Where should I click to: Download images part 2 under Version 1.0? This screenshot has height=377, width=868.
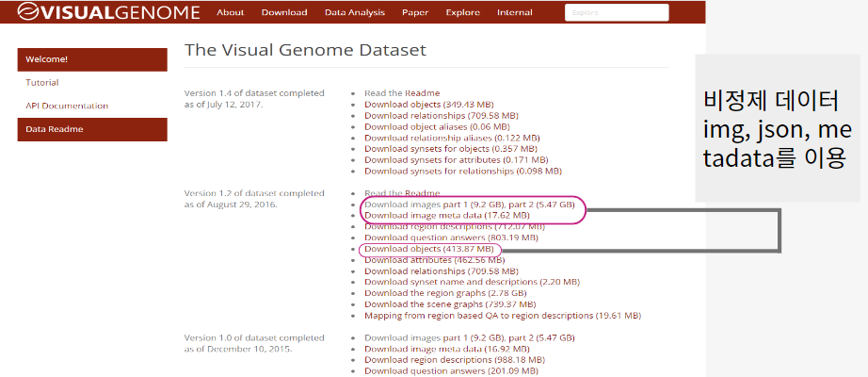click(541, 337)
